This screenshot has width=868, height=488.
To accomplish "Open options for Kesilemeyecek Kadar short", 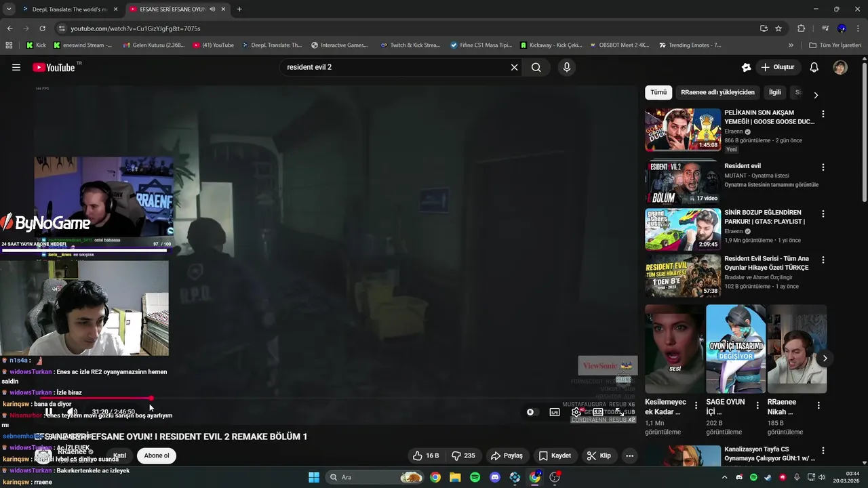I will point(696,405).
